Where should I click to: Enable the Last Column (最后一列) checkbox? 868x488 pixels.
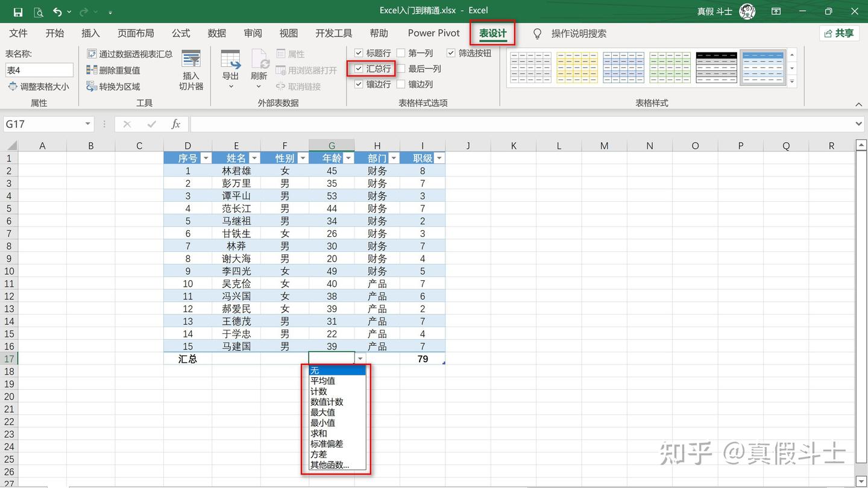click(401, 69)
